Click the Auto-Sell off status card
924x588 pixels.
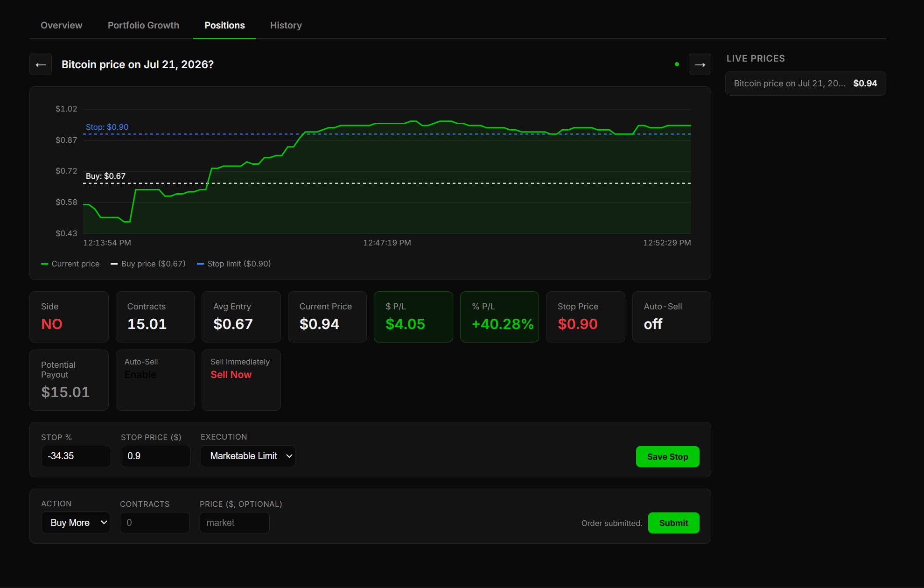pos(672,317)
